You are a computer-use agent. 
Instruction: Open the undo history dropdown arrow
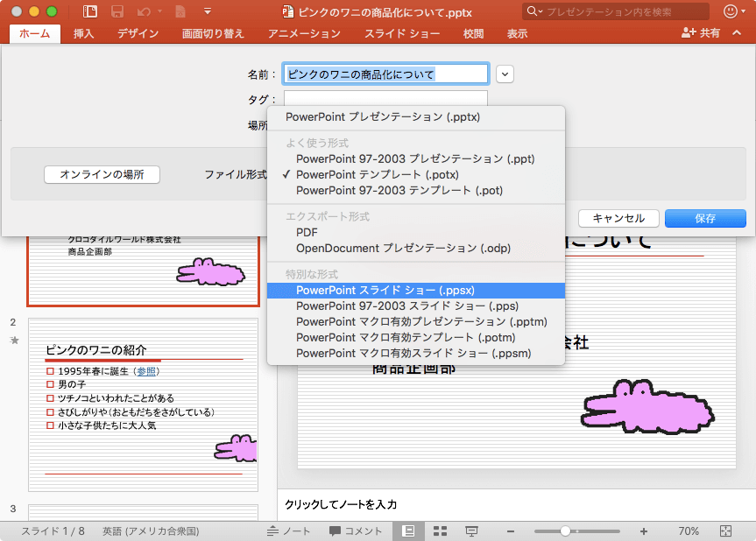[x=159, y=11]
